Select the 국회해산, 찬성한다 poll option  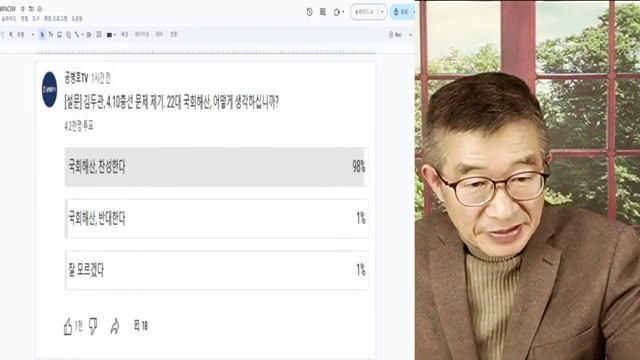pyautogui.click(x=216, y=167)
